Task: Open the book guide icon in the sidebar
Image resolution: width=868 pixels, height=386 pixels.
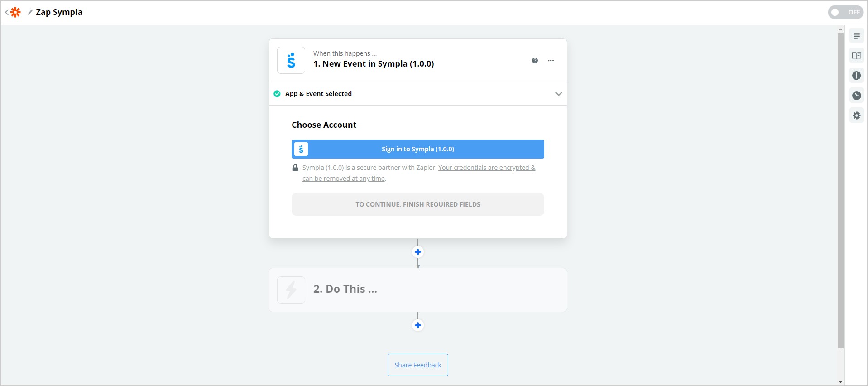Action: pos(857,56)
